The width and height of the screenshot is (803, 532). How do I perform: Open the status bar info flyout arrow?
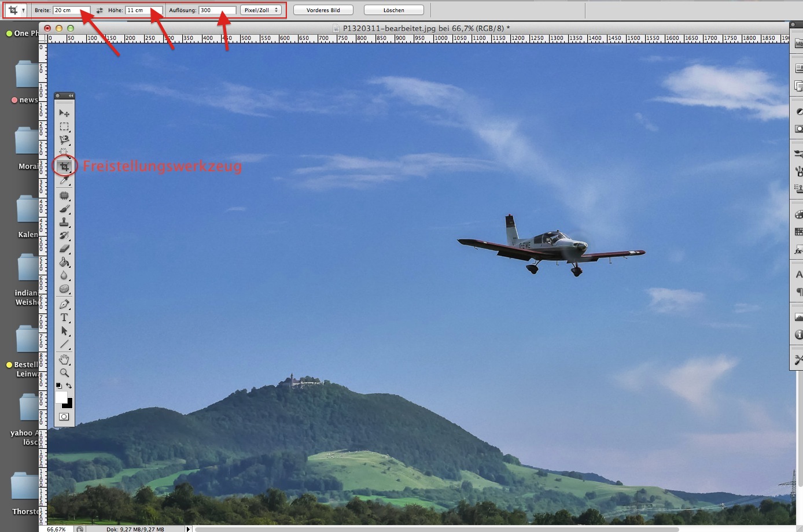pos(188,529)
